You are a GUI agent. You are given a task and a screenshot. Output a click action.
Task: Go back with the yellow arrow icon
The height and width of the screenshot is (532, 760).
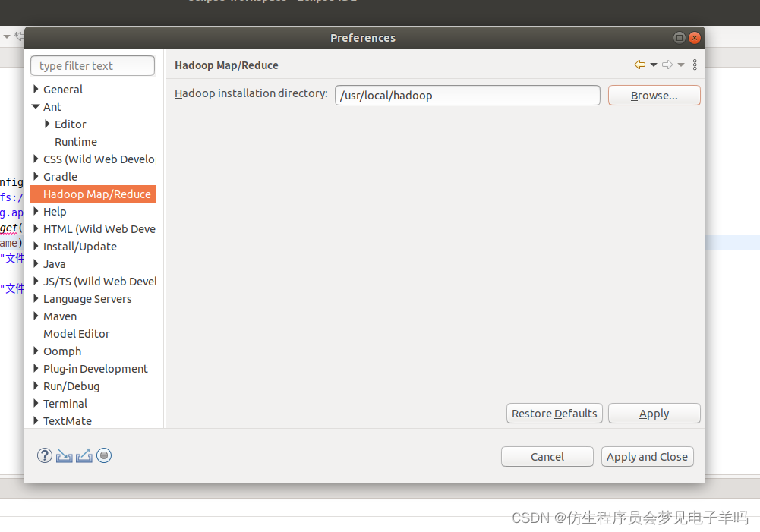(x=640, y=65)
